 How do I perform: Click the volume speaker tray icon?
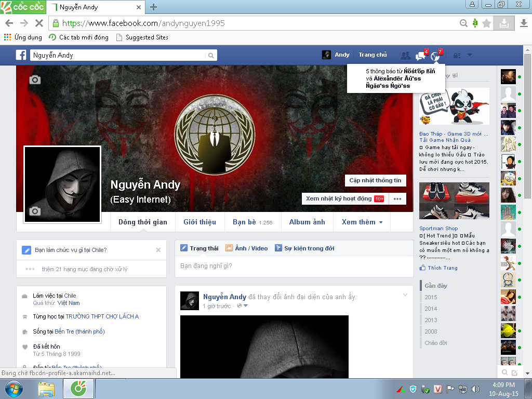475,389
